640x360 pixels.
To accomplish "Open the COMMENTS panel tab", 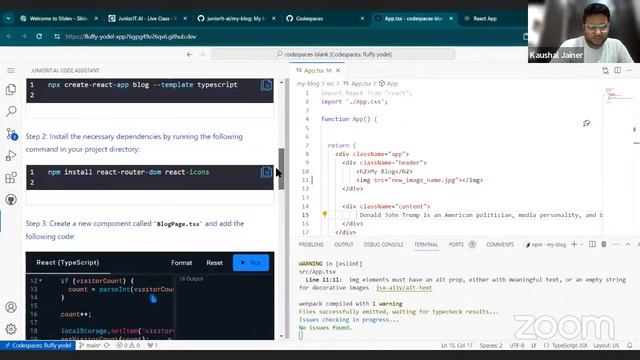I will (x=500, y=244).
